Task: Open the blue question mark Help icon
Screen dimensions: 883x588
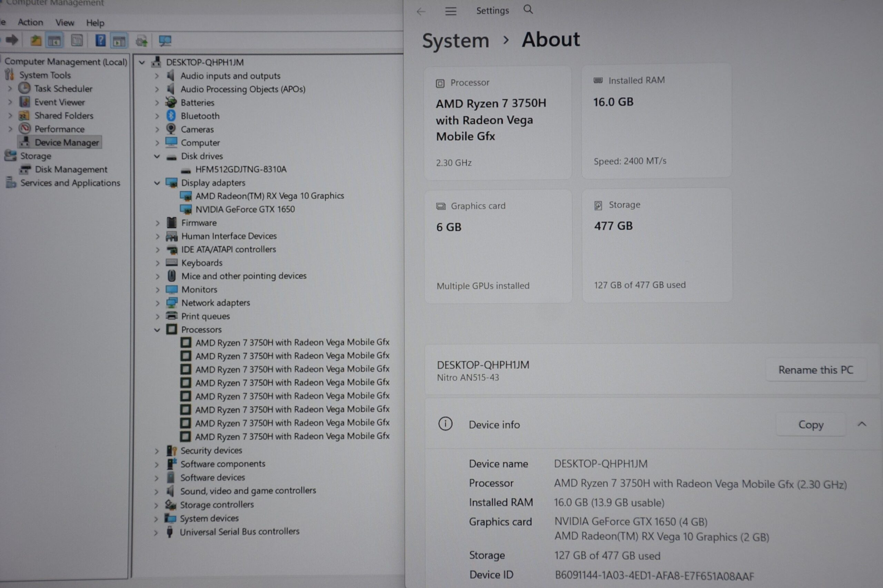Action: (x=100, y=41)
